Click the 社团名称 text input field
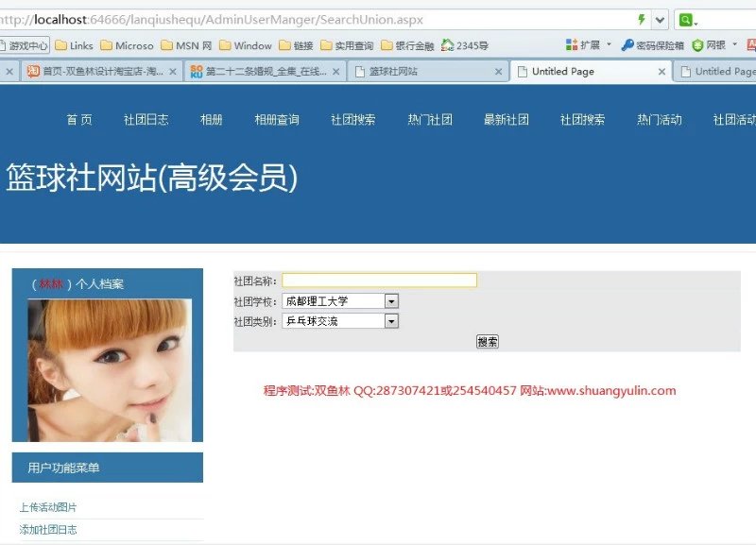 pos(380,281)
